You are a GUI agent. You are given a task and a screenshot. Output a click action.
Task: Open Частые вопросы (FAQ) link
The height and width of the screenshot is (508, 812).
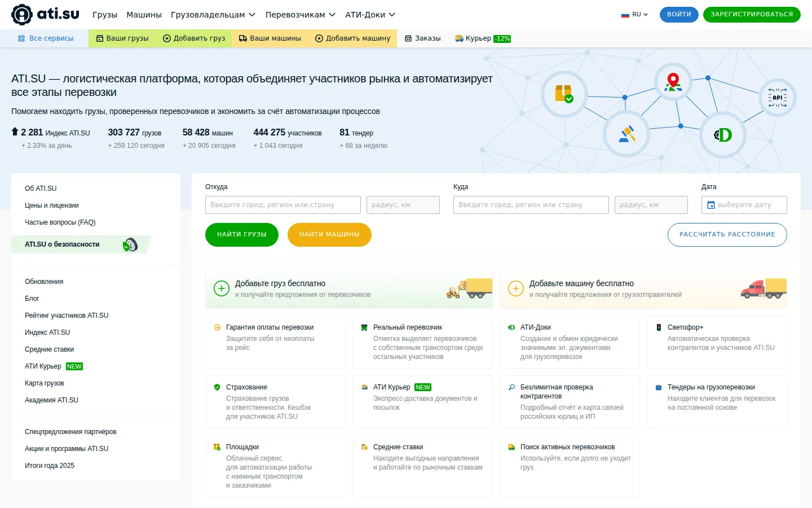tap(60, 222)
